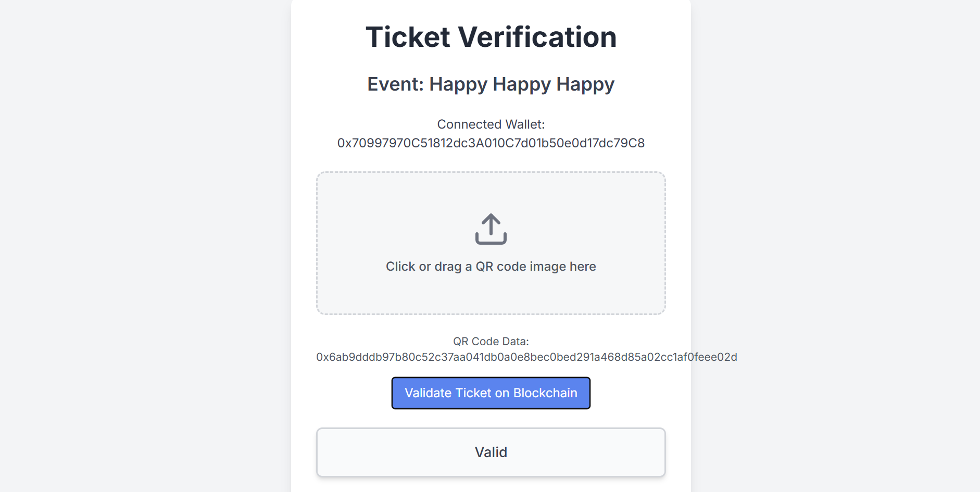
Task: Open file picker via the upload area
Action: (490, 243)
